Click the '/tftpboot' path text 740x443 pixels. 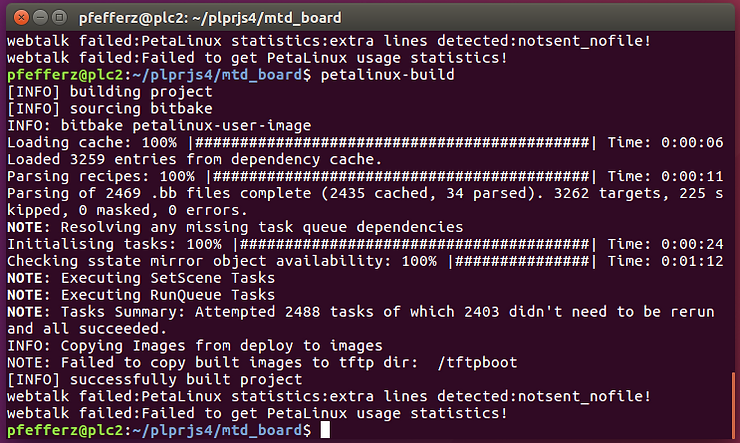tap(477, 362)
